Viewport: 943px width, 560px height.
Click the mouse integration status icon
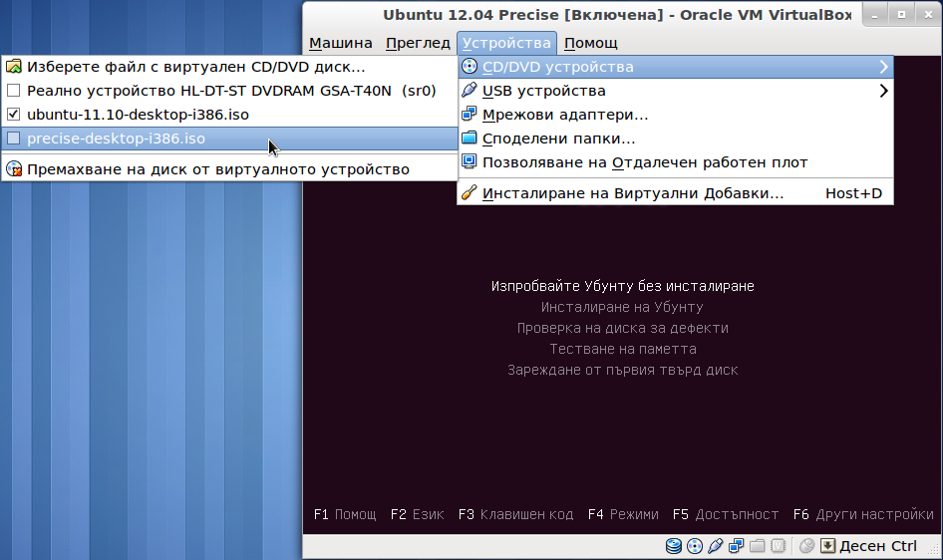coord(807,546)
